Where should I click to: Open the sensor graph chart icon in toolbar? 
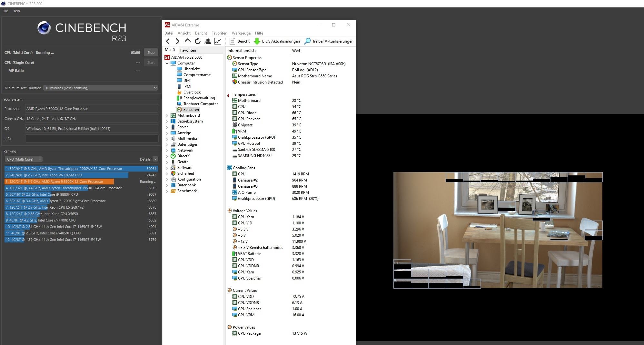tap(218, 41)
